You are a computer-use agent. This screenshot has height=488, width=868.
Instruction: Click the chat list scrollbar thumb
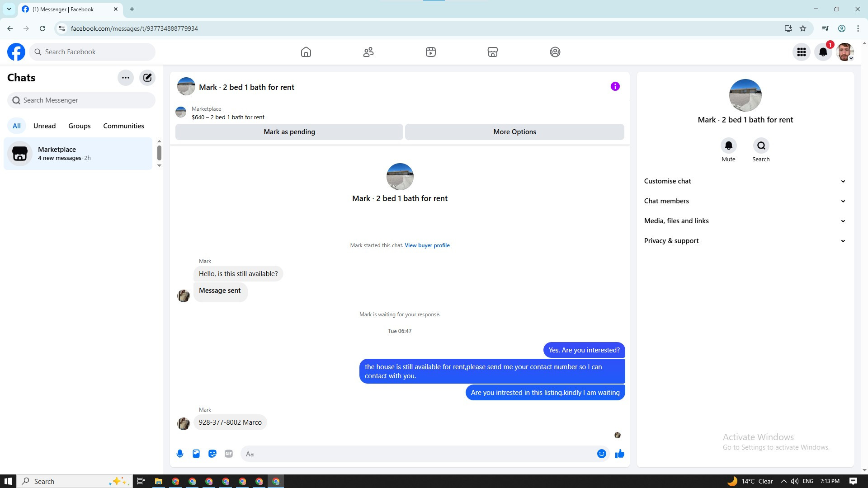point(159,153)
